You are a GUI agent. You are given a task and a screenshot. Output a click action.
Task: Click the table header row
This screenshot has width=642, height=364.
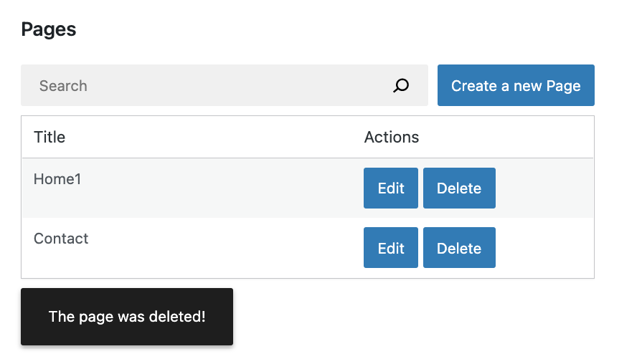(215, 138)
